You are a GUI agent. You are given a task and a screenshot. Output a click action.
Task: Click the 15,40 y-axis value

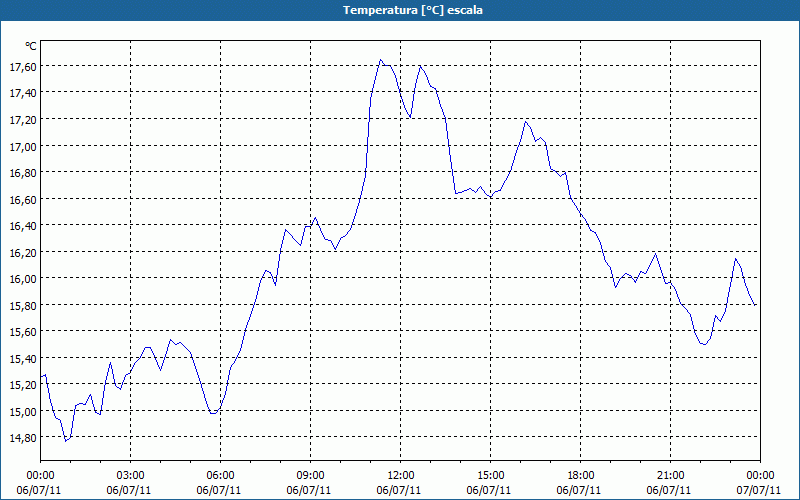coord(23,359)
